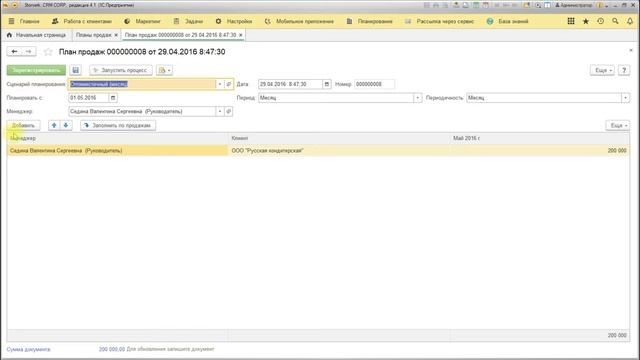This screenshot has height=360, width=640.
Task: Open the sections grid icon
Action: tap(571, 21)
